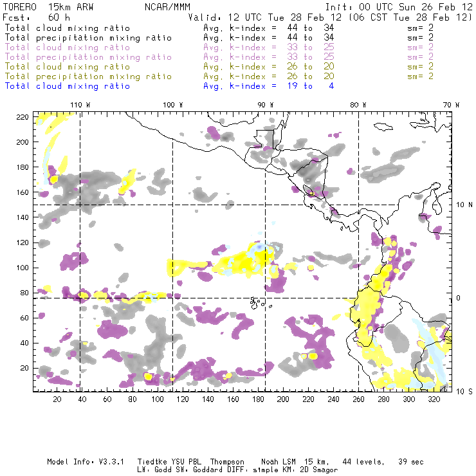Click the '10 N' latitude label

coord(464,205)
